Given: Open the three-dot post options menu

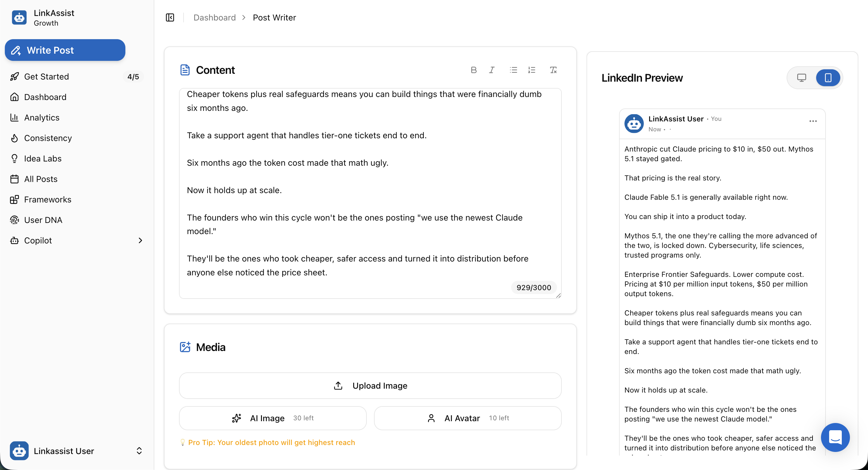Looking at the screenshot, I should pos(813,121).
